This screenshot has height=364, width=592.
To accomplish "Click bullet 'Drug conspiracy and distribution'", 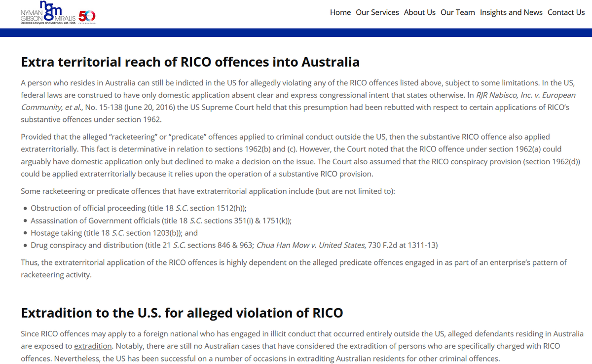I will click(234, 245).
